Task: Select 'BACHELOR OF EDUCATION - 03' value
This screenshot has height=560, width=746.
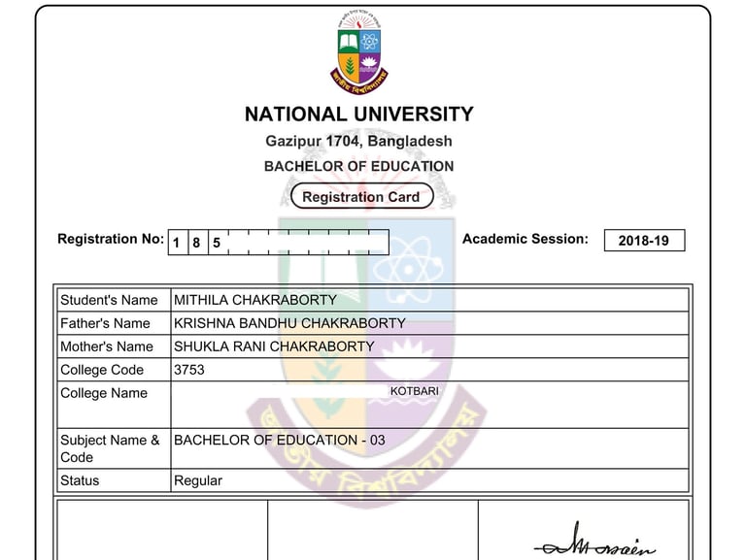Action: tap(280, 441)
